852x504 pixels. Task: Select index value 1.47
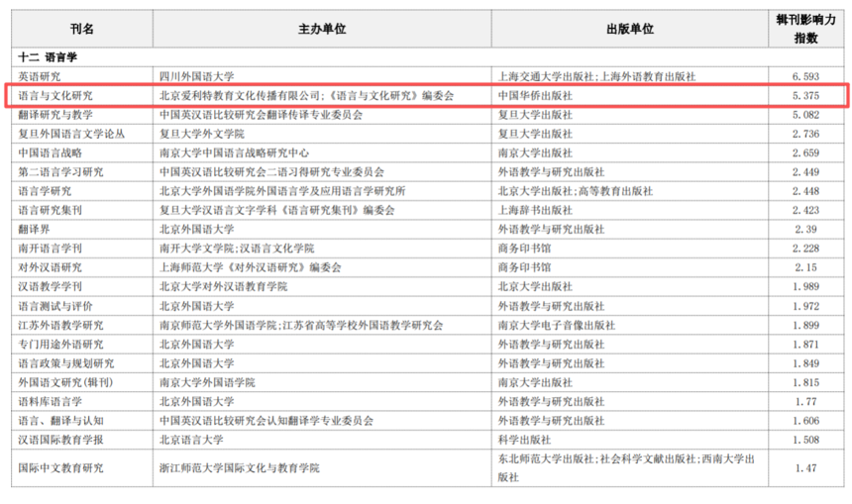coord(805,467)
